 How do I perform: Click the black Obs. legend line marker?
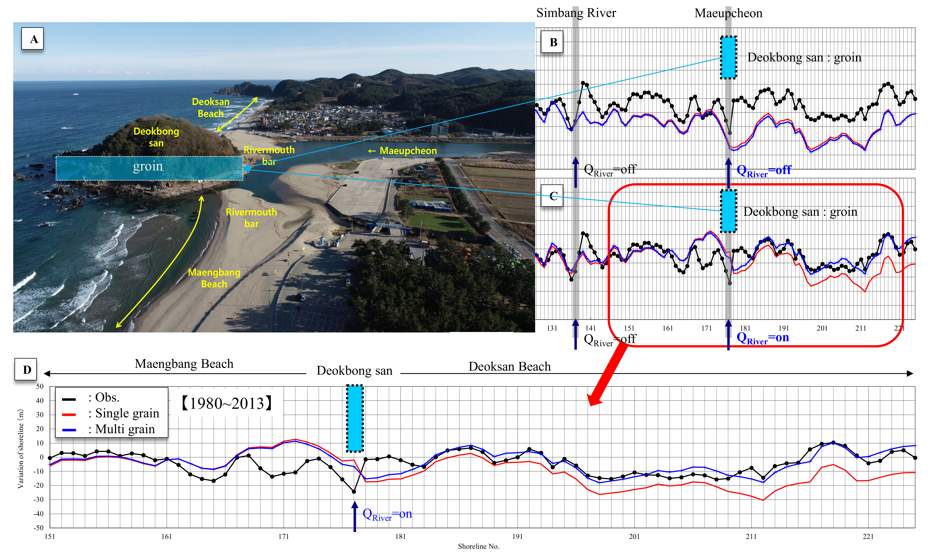click(69, 399)
